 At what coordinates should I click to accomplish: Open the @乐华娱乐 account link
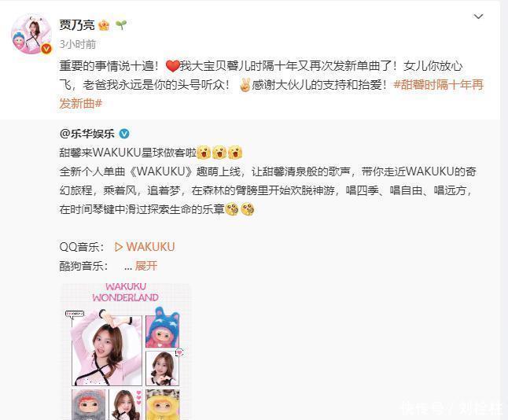pyautogui.click(x=87, y=134)
